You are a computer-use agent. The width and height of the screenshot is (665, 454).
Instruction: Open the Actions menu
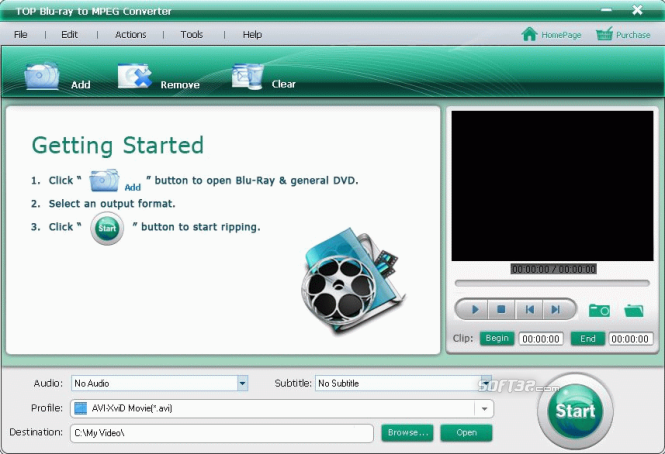click(x=131, y=34)
